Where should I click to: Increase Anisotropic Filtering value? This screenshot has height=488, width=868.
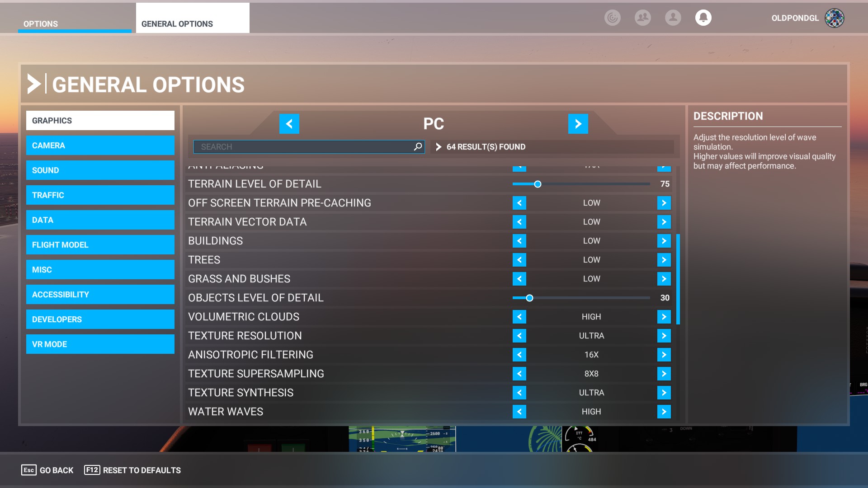(664, 355)
